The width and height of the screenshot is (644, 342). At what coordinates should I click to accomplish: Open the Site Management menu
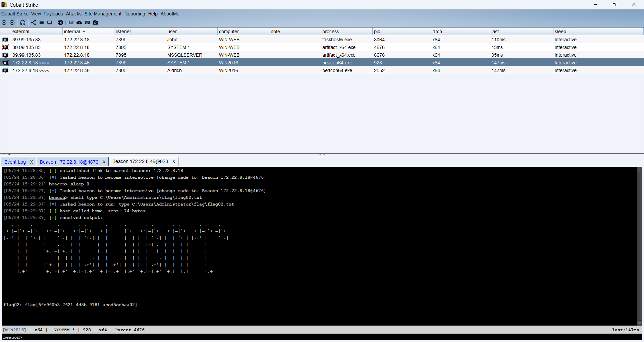pos(103,14)
